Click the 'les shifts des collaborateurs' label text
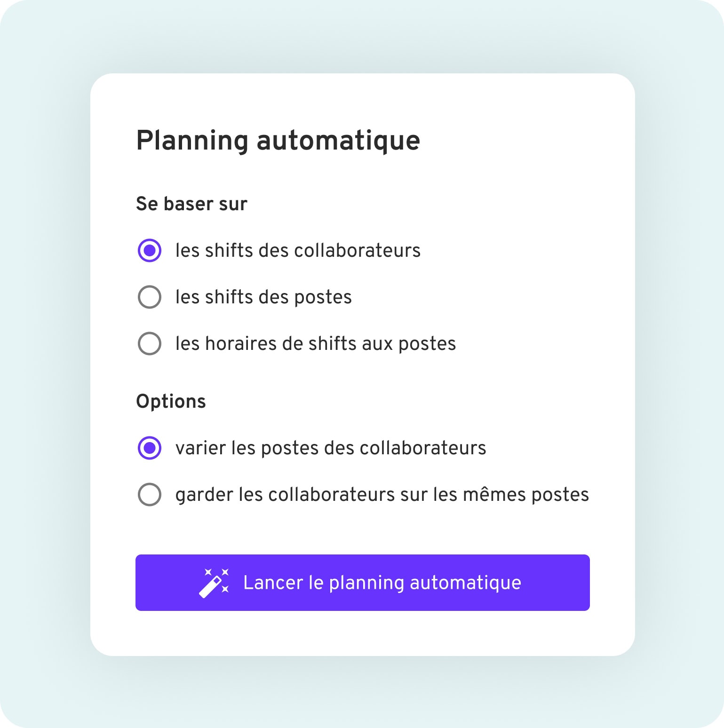724x728 pixels. [x=298, y=251]
